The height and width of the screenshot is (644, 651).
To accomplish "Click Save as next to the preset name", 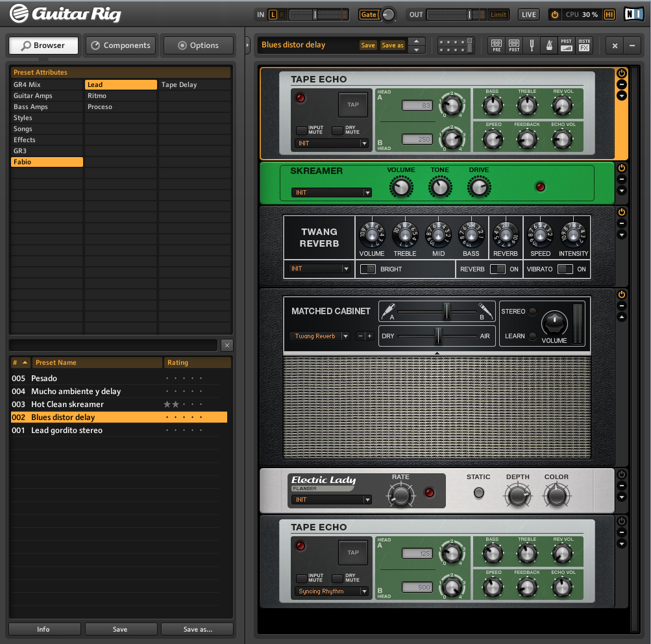I will click(x=392, y=45).
